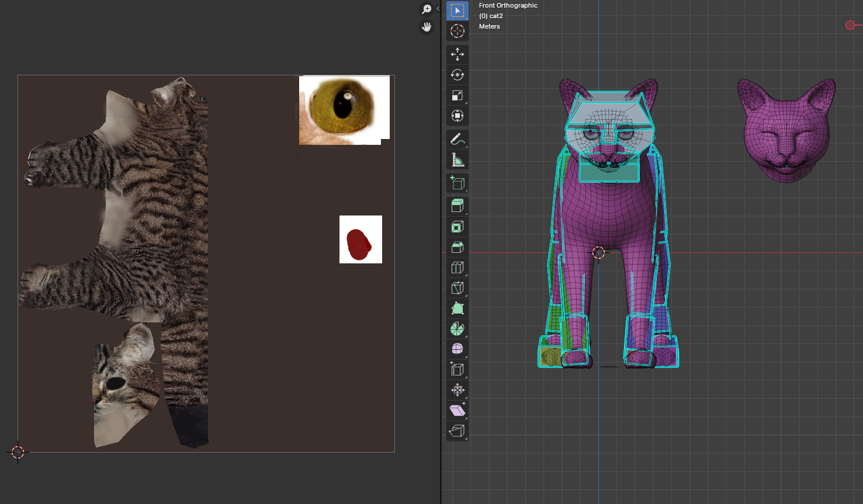Click the UV editor zoom magnifier icon

(427, 9)
